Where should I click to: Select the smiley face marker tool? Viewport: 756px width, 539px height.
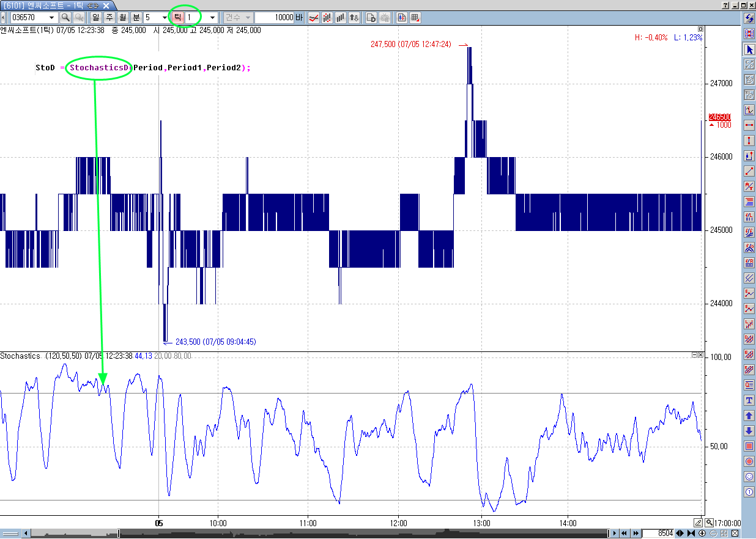point(749,477)
